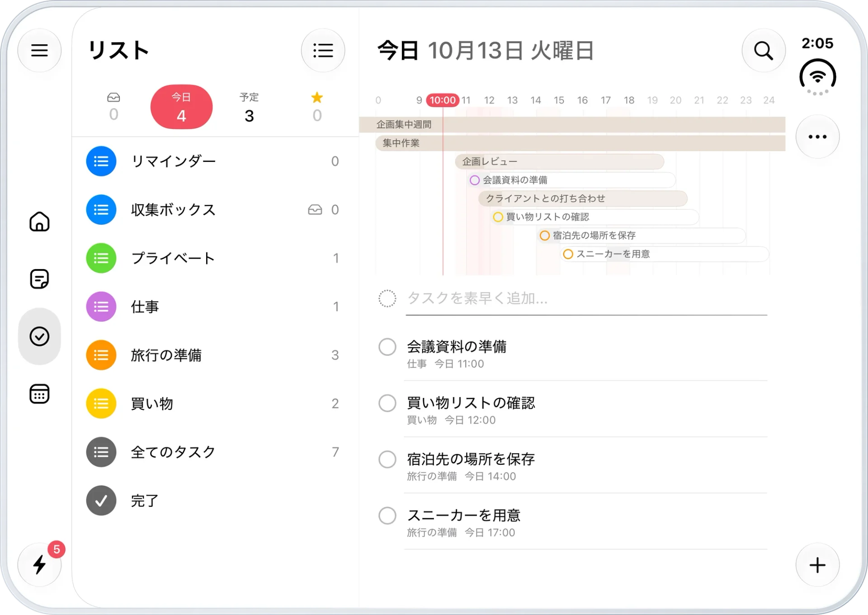Open the 収集ボックス list
868x615 pixels.
tap(215, 209)
